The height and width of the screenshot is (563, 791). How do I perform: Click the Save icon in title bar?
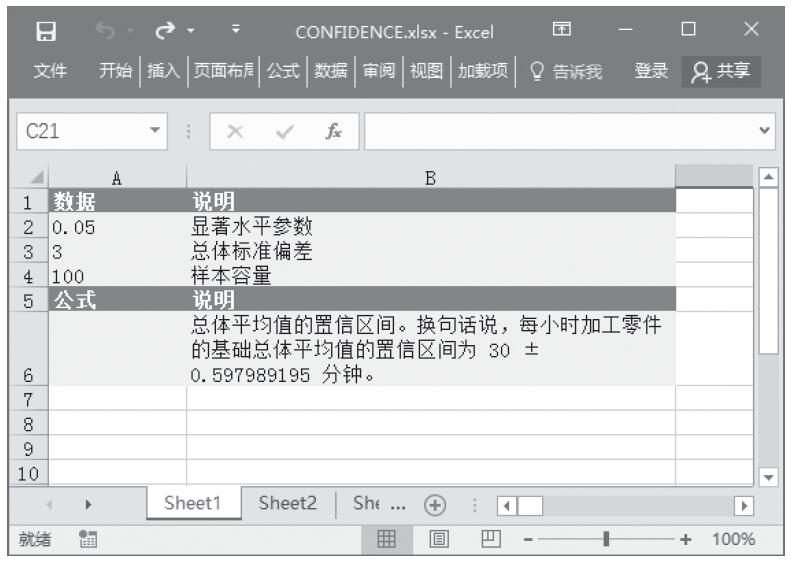(x=44, y=32)
